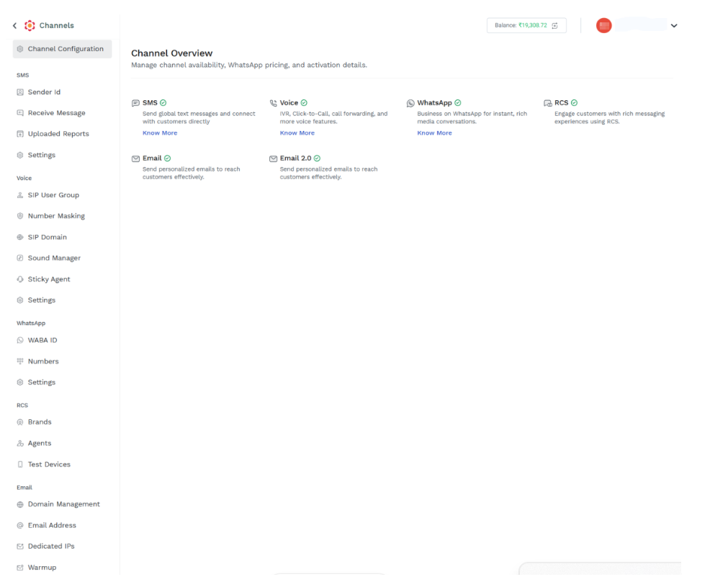The width and height of the screenshot is (728, 582).
Task: Go to Domain Management under Email
Action: (63, 504)
